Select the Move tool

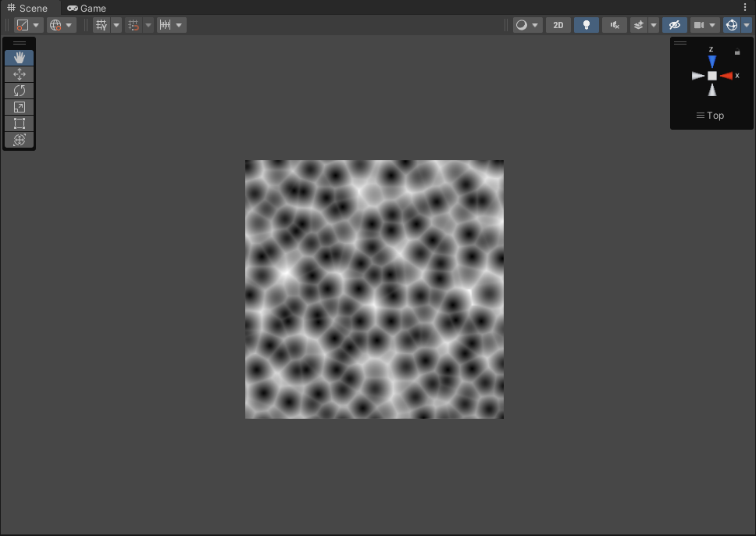[x=19, y=74]
